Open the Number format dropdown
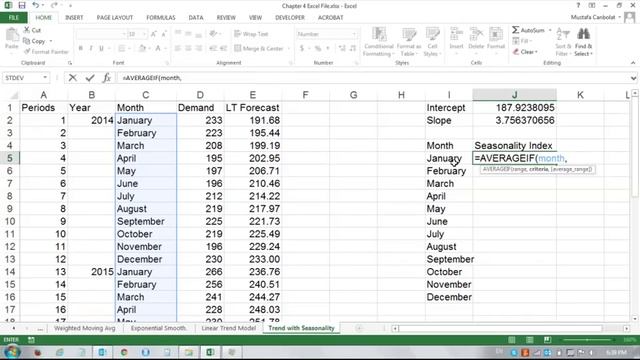 coord(354,34)
